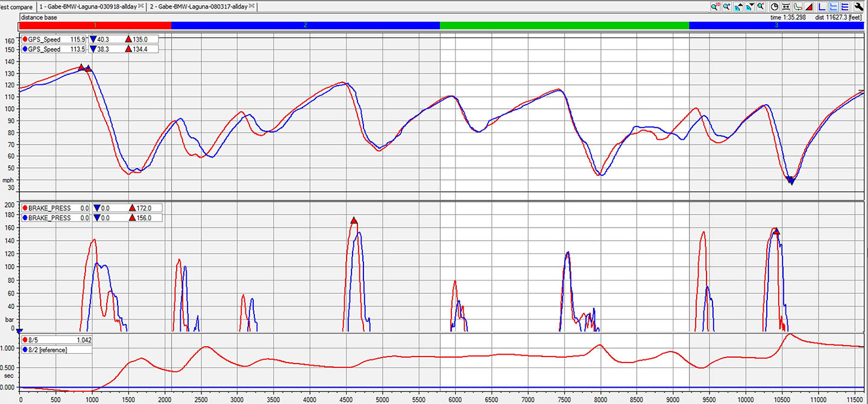Select the green sector in the bar
The width and height of the screenshot is (868, 404).
(564, 25)
